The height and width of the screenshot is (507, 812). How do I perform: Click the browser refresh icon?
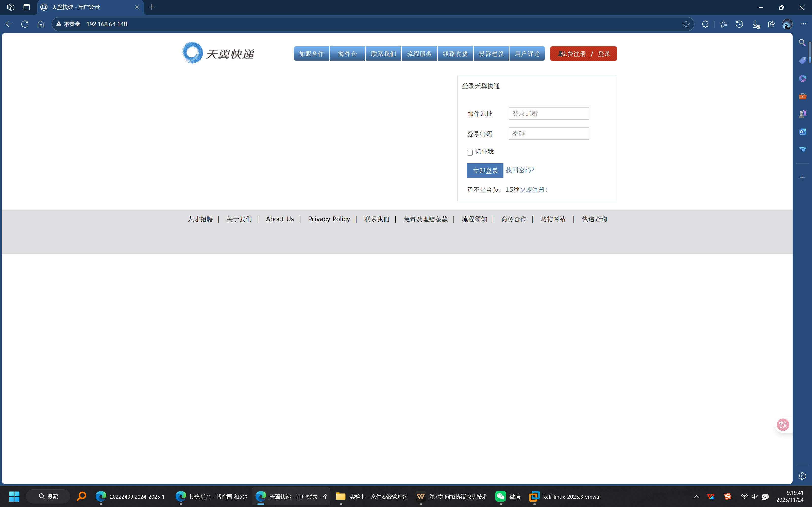click(x=25, y=24)
